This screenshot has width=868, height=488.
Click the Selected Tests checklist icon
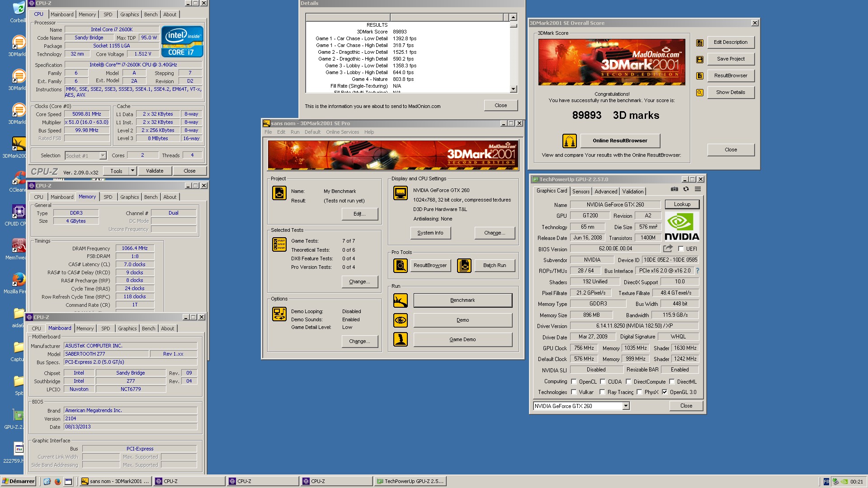coord(279,244)
